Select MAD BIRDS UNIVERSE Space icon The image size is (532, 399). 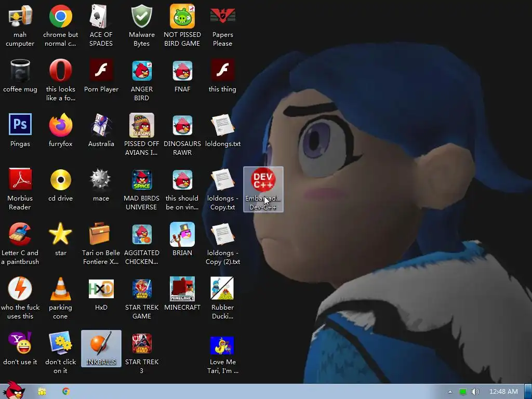click(x=141, y=189)
